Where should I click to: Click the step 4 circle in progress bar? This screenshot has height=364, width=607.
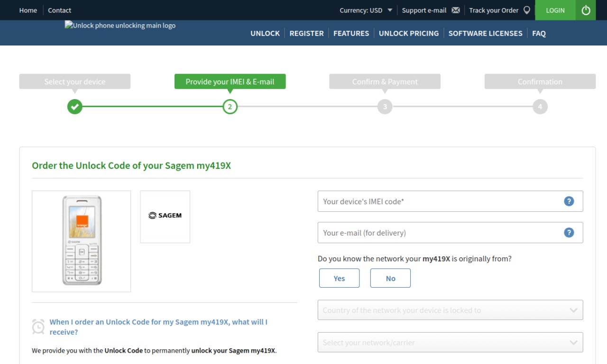pos(540,107)
